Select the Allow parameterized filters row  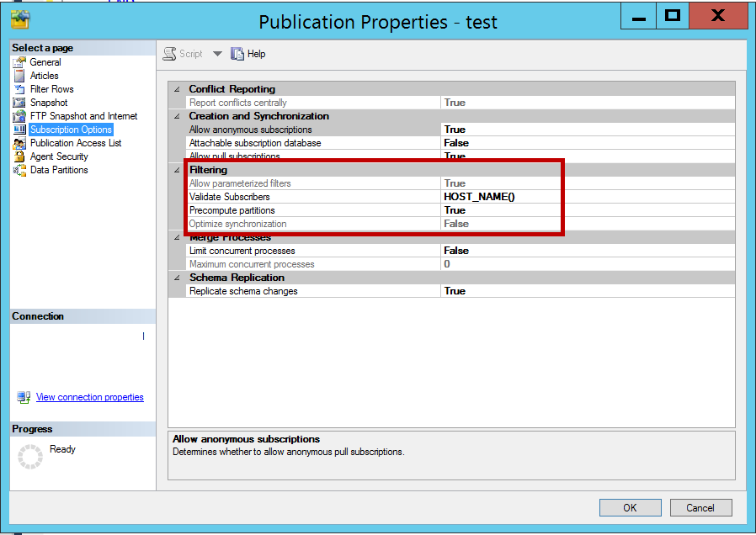460,183
